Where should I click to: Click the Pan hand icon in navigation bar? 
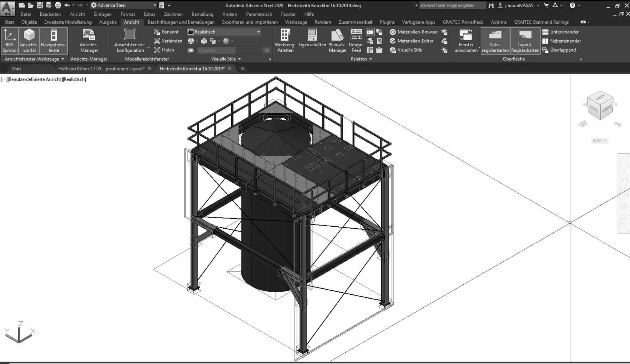pyautogui.click(x=624, y=181)
